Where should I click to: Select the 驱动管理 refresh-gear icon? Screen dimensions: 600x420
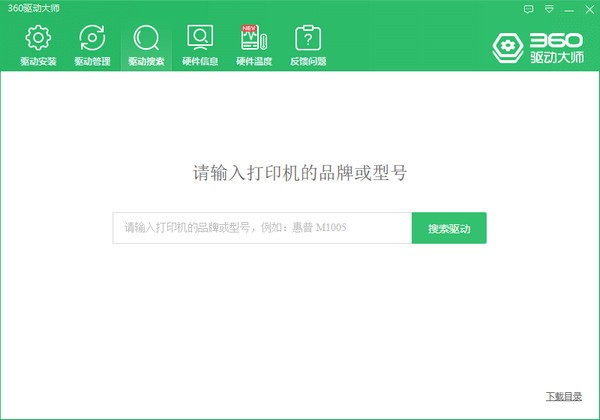(92, 39)
